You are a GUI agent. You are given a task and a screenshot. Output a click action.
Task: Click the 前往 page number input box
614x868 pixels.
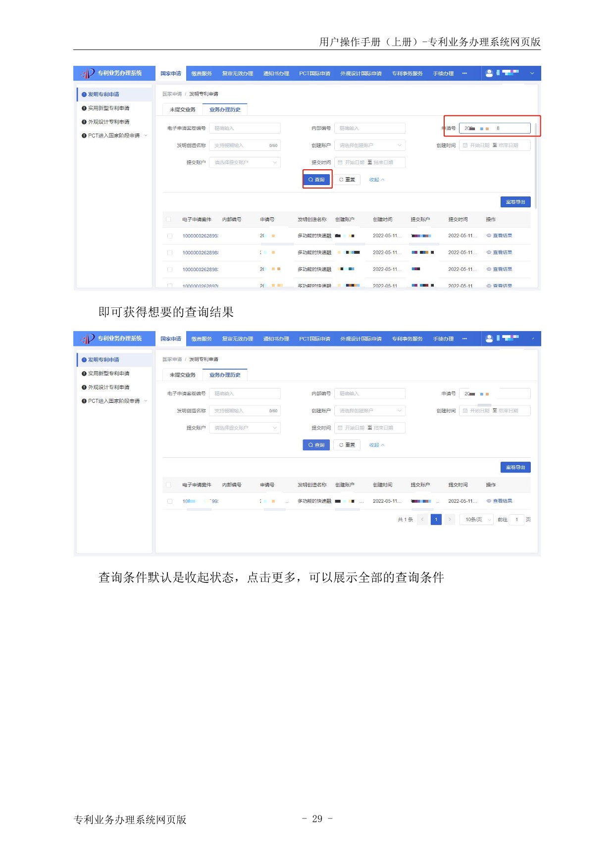(x=516, y=520)
